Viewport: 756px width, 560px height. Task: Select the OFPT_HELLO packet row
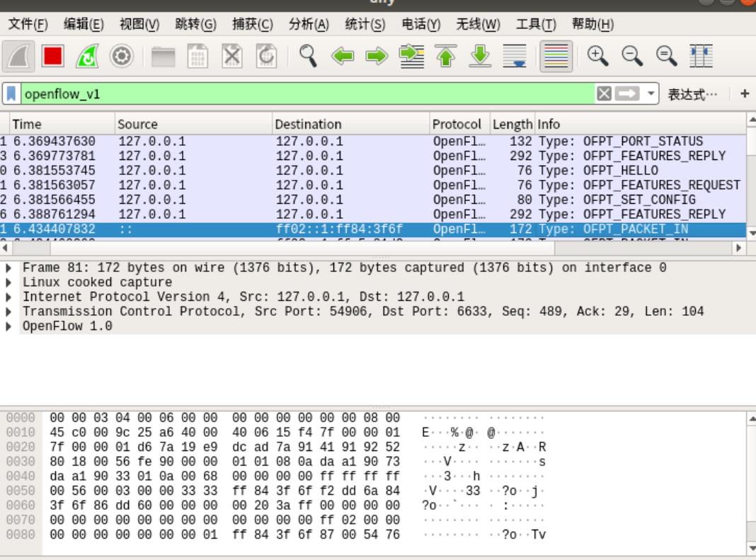click(373, 171)
